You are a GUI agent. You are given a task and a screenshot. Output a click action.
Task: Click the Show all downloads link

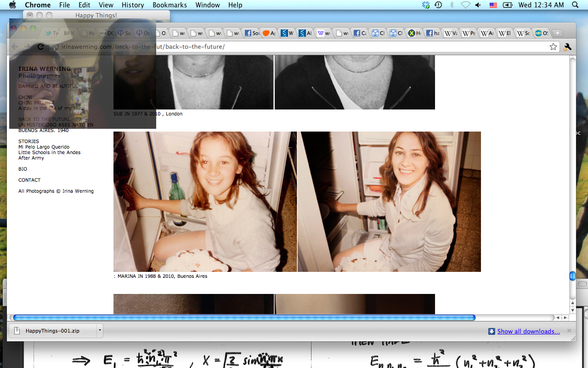[528, 331]
